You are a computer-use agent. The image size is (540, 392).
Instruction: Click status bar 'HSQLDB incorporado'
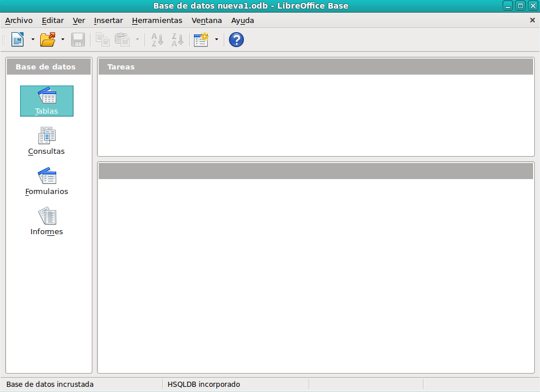[204, 384]
